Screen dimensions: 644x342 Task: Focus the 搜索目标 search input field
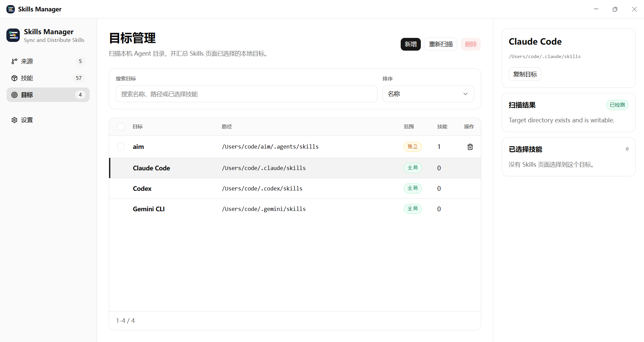[x=247, y=94]
